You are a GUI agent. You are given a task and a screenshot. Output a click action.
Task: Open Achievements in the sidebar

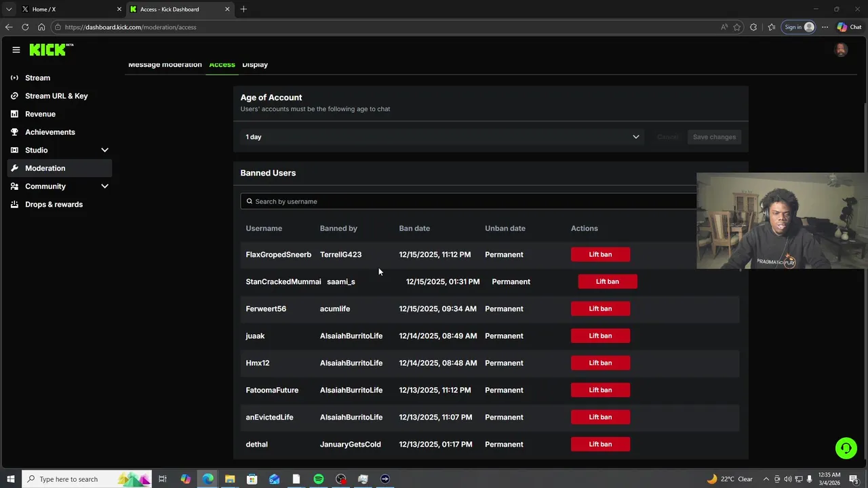pyautogui.click(x=60, y=132)
